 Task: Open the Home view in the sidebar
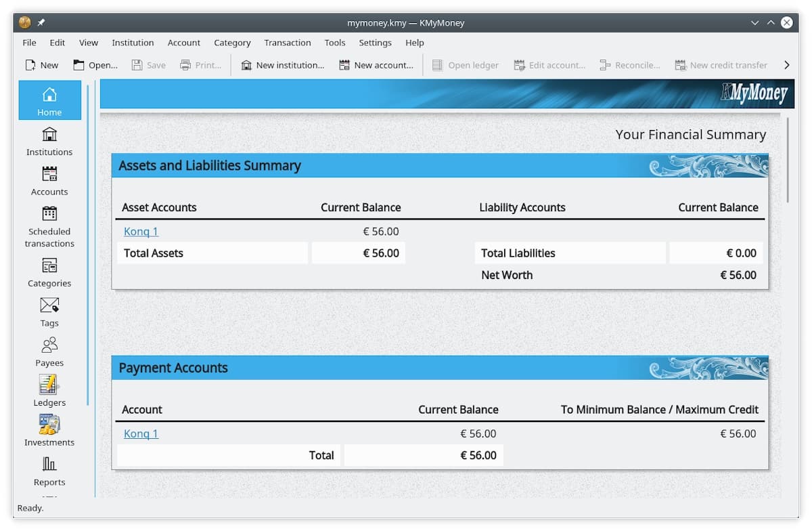[x=49, y=100]
